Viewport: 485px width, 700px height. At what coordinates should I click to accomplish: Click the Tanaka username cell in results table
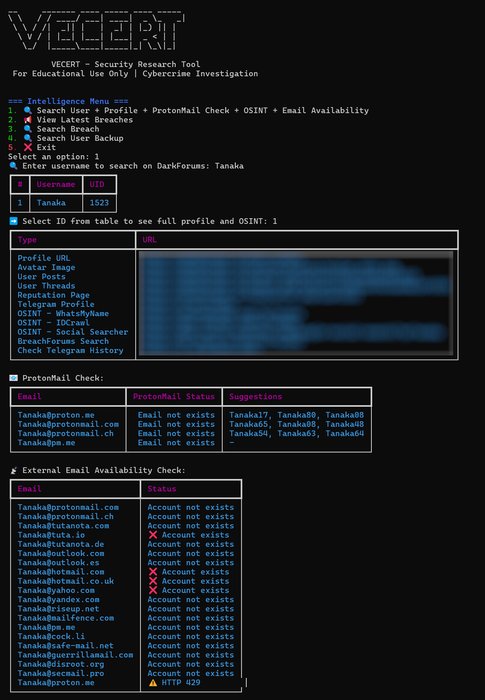(x=51, y=203)
